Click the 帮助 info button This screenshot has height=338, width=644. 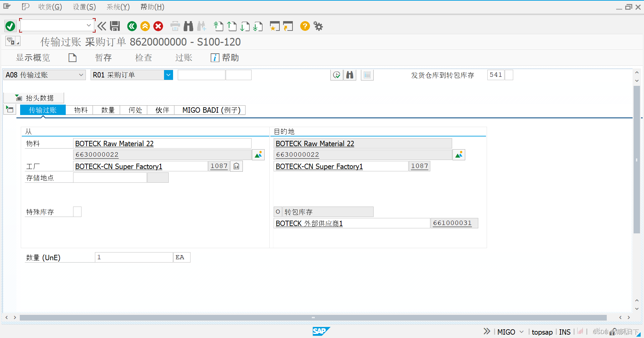pyautogui.click(x=225, y=58)
